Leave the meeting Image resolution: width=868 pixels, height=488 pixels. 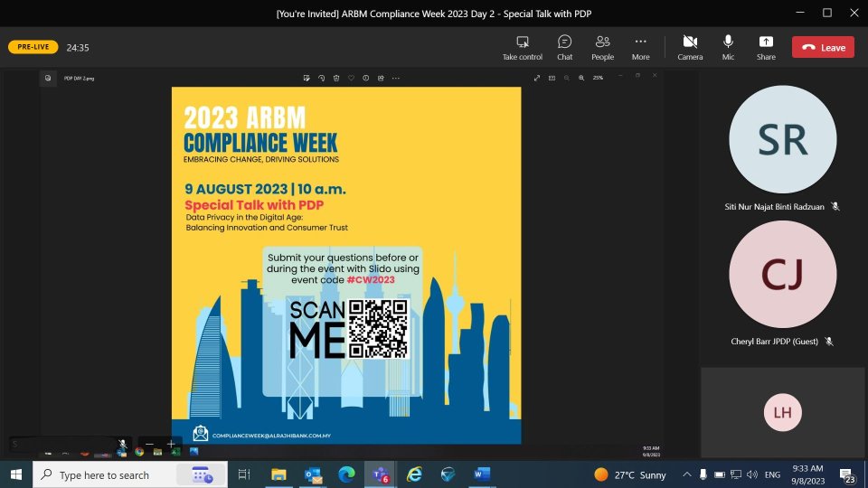pos(823,47)
